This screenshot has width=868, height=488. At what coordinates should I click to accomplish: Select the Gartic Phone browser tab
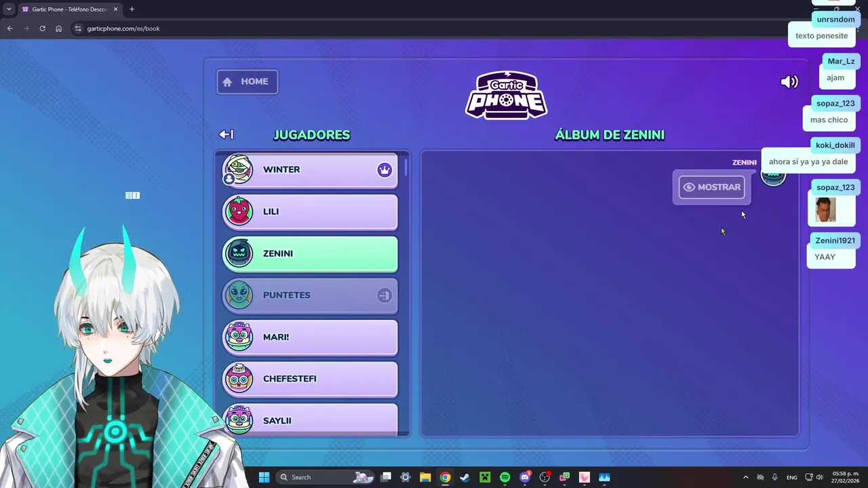tap(70, 9)
